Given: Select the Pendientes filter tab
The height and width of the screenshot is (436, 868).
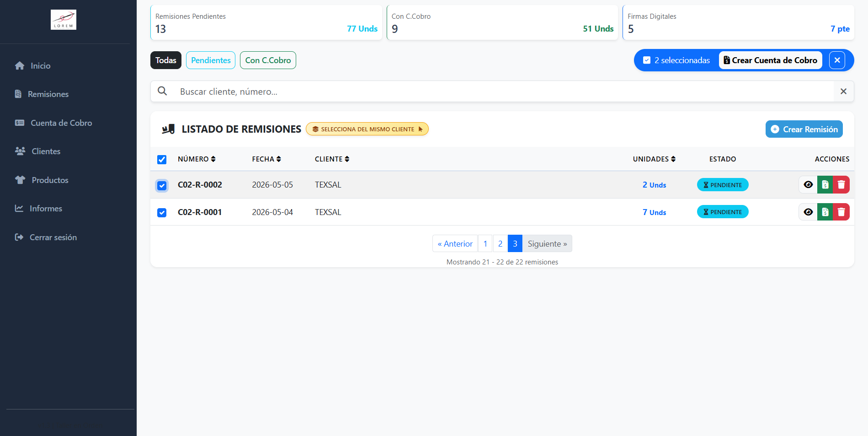Looking at the screenshot, I should pyautogui.click(x=211, y=60).
